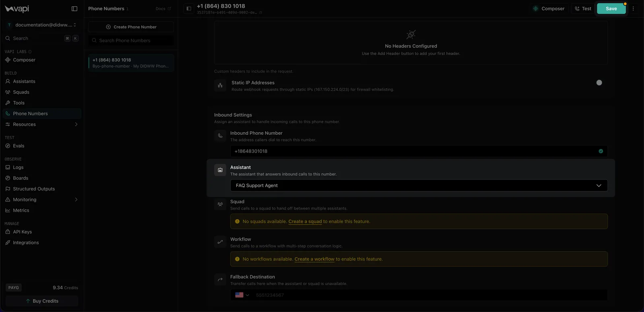Click the VAPI LABS info icon
The image size is (644, 312).
[x=30, y=52]
